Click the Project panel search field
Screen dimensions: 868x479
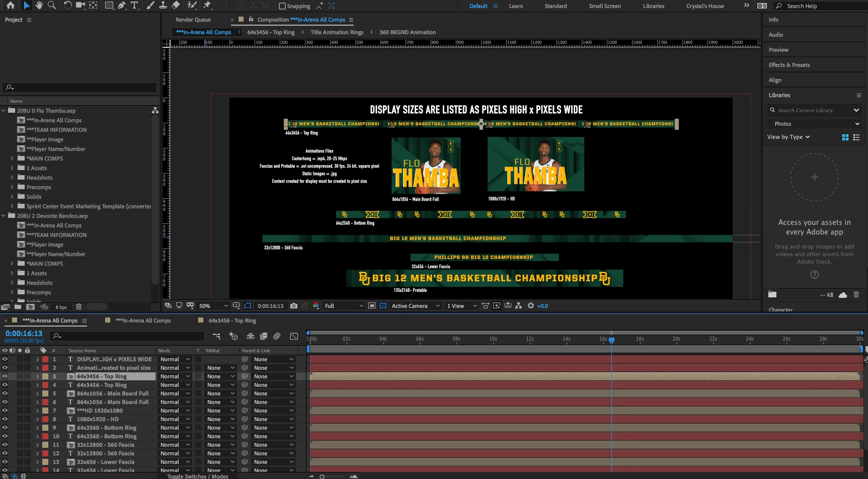[80, 88]
